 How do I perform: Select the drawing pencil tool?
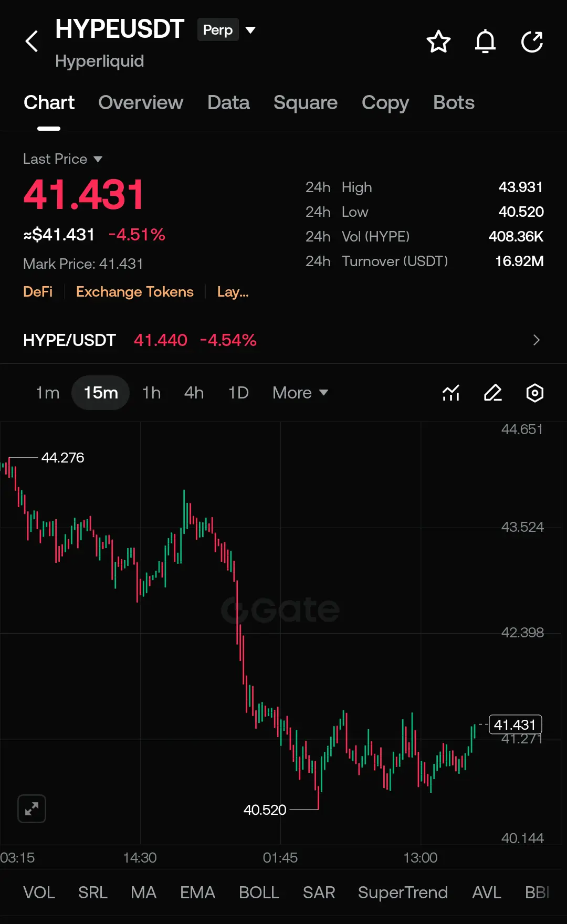point(493,393)
